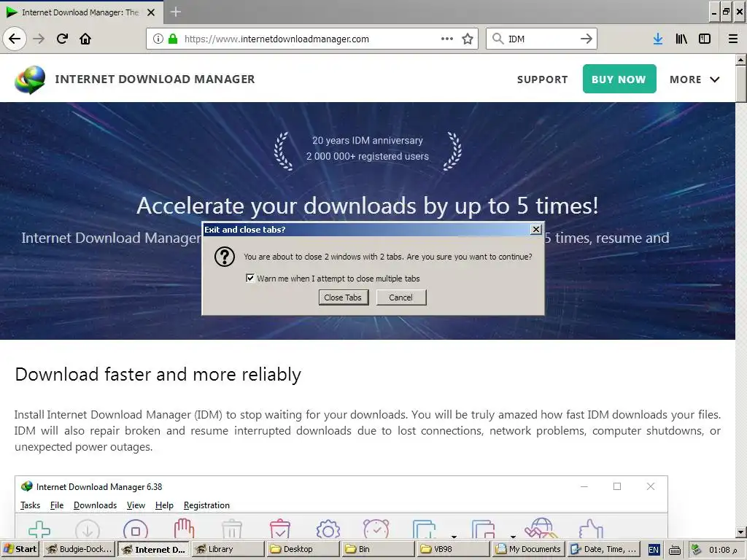Open Desktop folder taskbar item

click(x=303, y=549)
